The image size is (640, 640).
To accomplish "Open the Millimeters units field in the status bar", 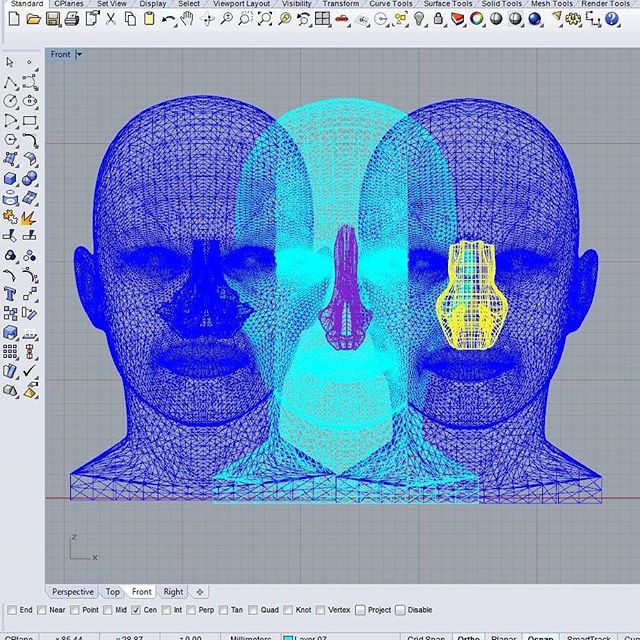I will [x=250, y=636].
